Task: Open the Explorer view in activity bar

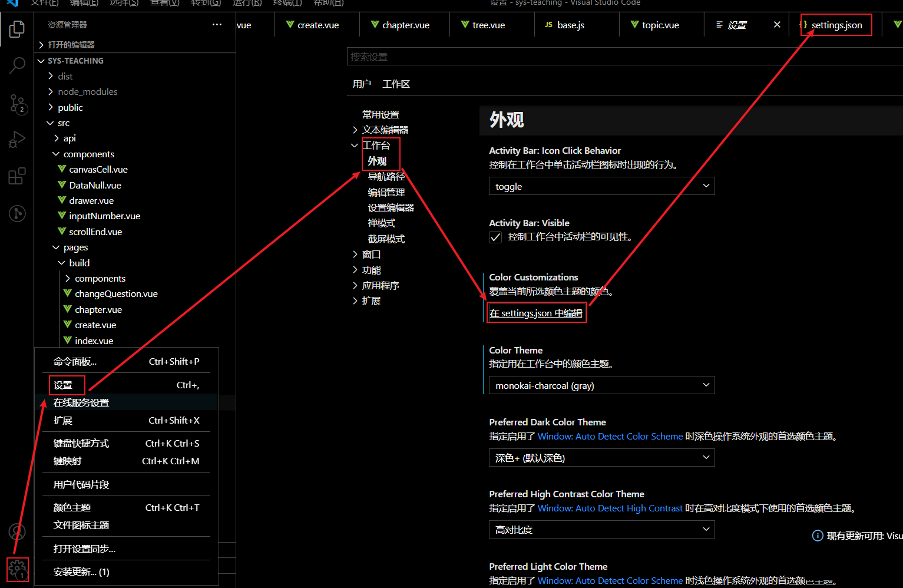Action: pos(17,29)
